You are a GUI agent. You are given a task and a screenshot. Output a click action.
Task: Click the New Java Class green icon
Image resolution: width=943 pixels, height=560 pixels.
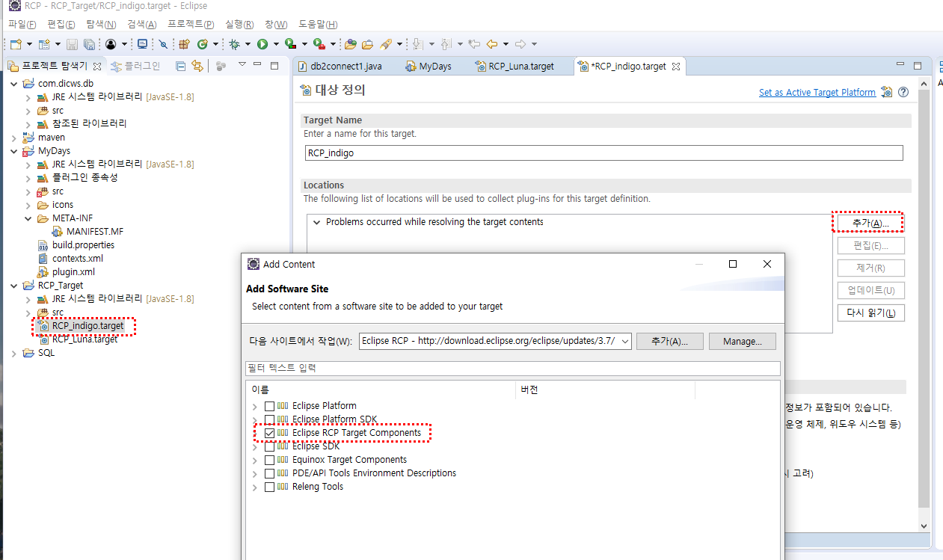click(203, 44)
